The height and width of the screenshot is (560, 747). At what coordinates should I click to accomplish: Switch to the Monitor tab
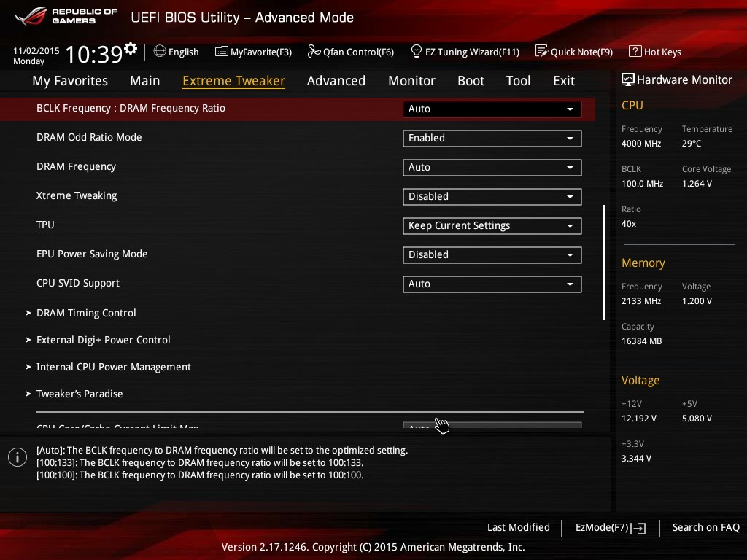coord(411,81)
